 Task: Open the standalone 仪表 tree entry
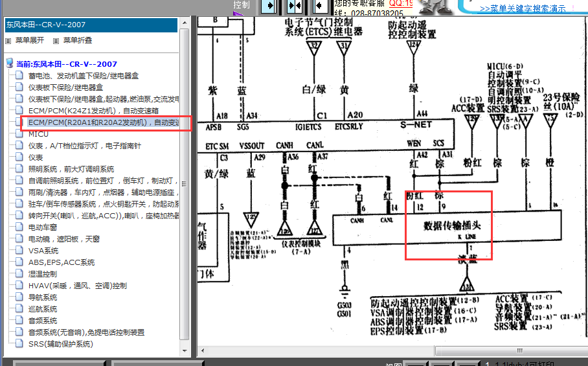pyautogui.click(x=36, y=157)
